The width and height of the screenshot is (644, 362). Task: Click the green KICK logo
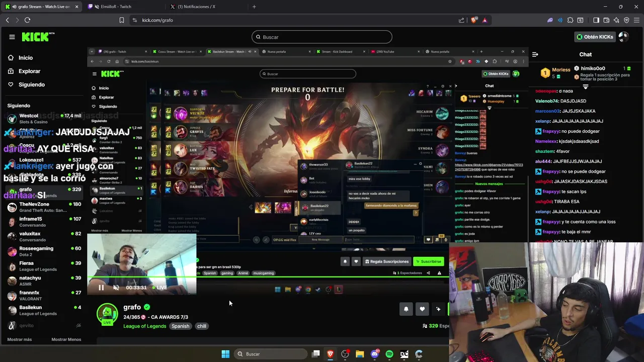tap(38, 37)
